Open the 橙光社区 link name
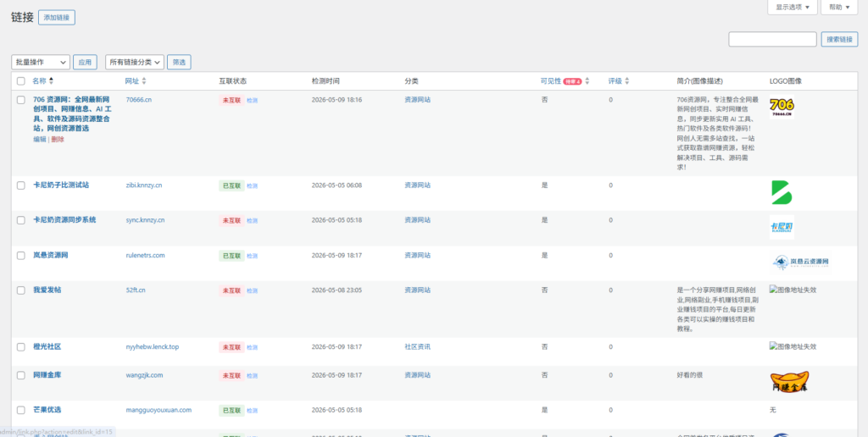868x437 pixels. click(47, 347)
